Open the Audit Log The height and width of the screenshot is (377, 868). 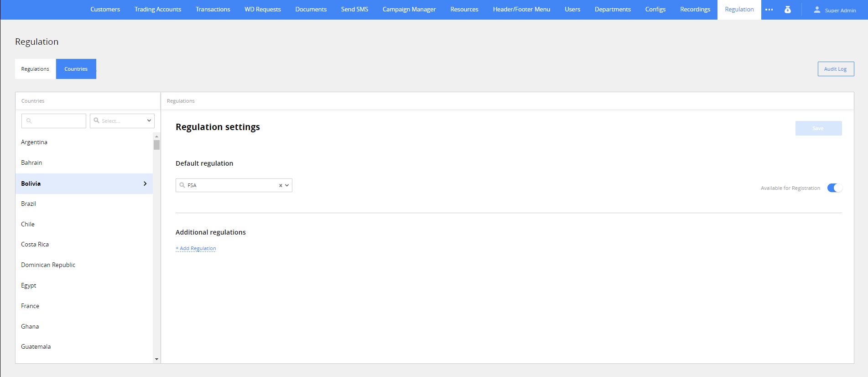pos(836,69)
